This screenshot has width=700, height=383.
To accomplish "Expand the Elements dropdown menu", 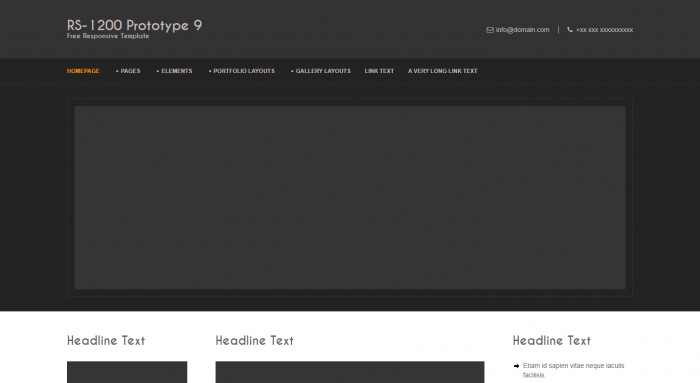I will coord(175,71).
